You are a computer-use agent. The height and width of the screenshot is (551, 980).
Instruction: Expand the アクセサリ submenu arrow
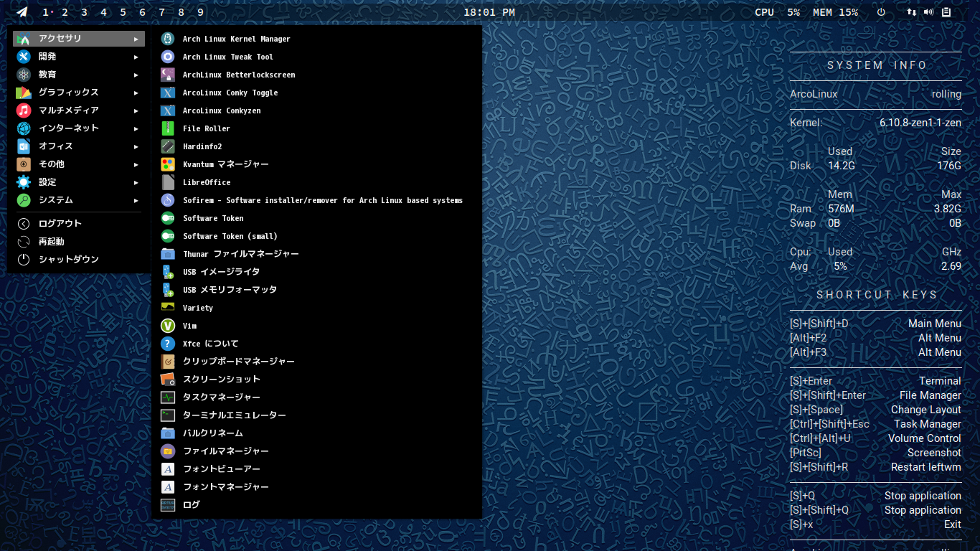tap(136, 39)
